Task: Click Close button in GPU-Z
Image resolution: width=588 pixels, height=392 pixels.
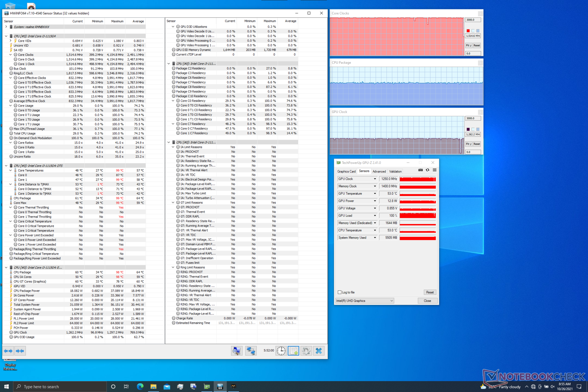Action: pyautogui.click(x=427, y=301)
